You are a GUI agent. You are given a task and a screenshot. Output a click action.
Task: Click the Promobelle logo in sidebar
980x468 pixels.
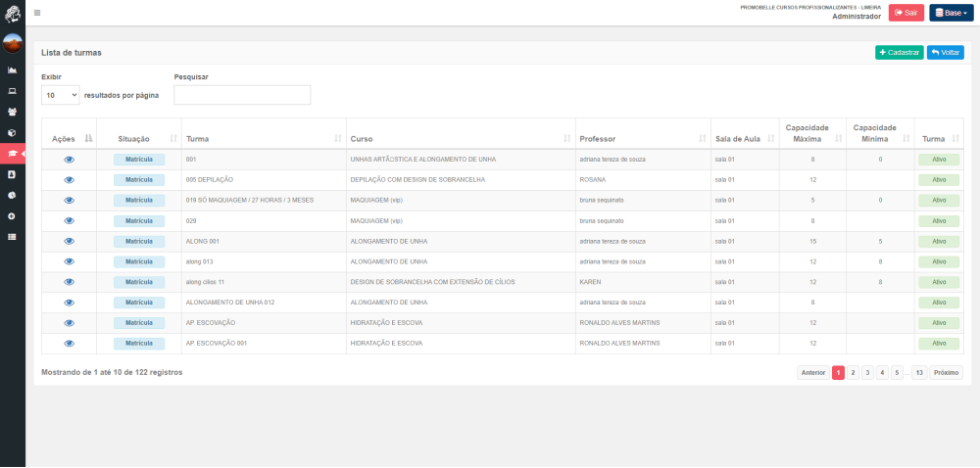tap(13, 14)
